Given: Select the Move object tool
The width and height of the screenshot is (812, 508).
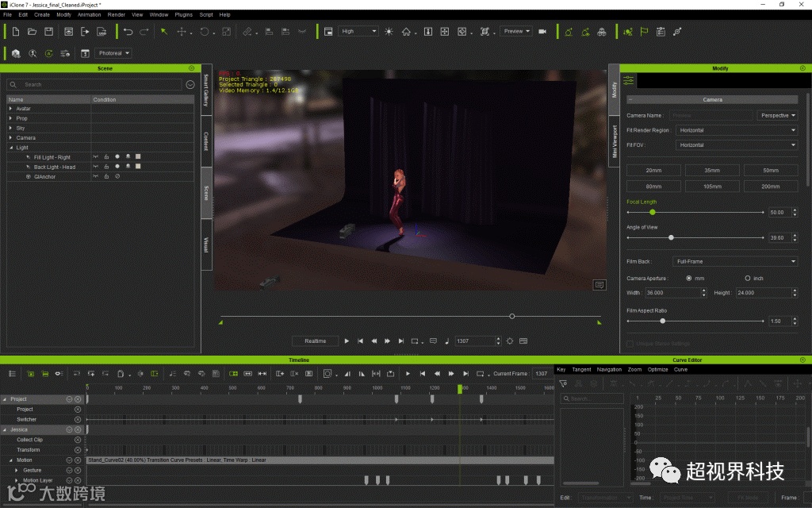Looking at the screenshot, I should click(182, 32).
